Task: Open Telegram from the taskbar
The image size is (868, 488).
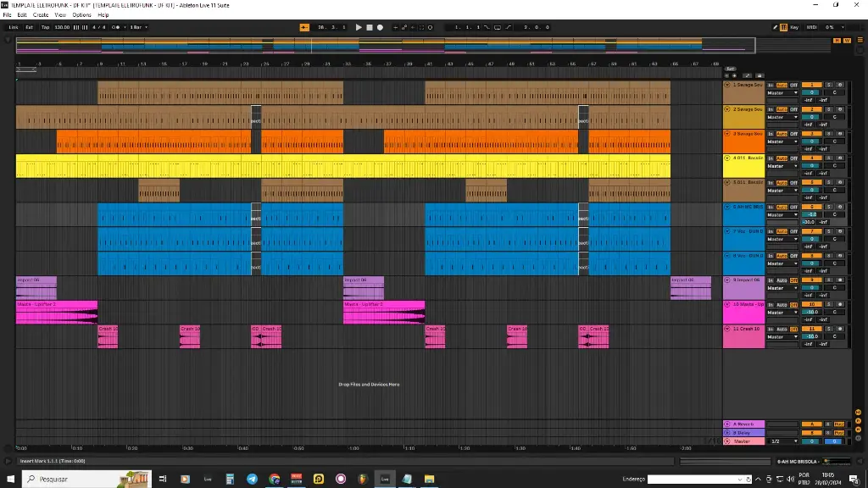Action: click(252, 480)
